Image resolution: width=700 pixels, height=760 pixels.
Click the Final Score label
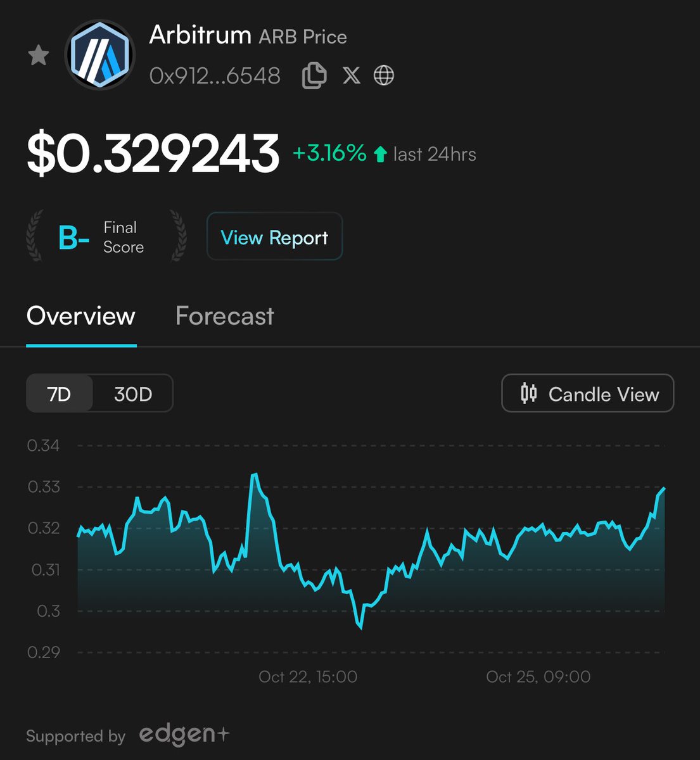click(x=124, y=237)
